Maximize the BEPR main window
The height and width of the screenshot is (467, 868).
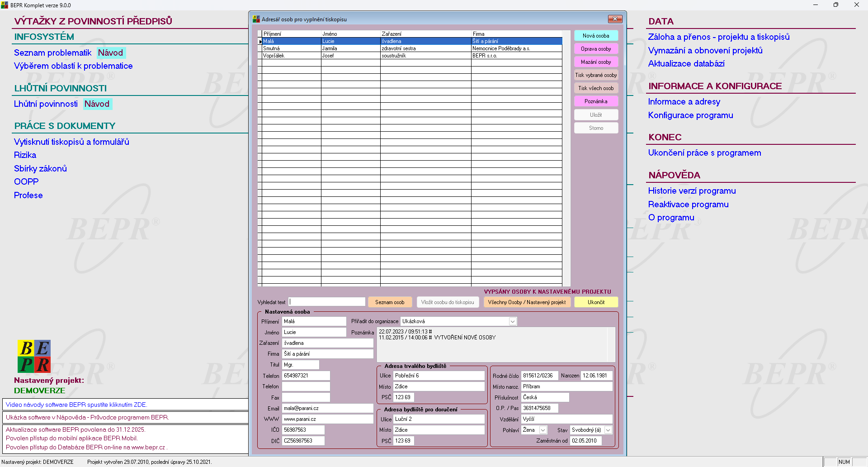click(836, 5)
